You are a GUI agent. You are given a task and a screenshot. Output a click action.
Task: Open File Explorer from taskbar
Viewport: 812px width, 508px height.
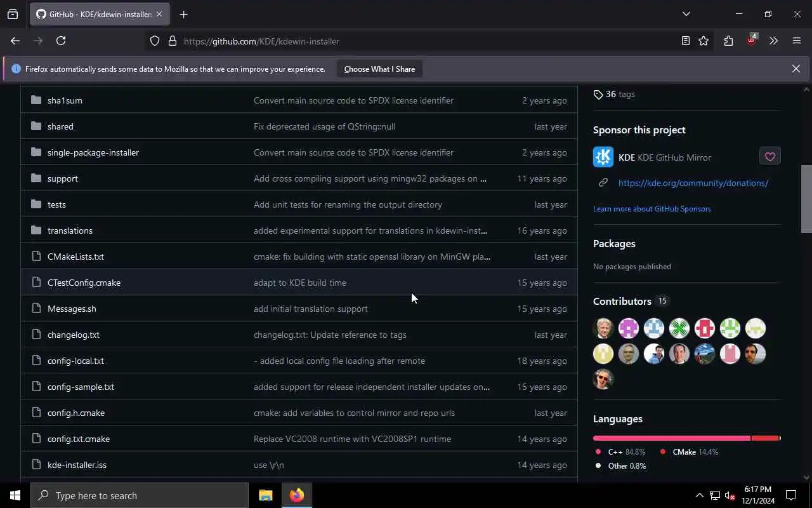(x=265, y=495)
